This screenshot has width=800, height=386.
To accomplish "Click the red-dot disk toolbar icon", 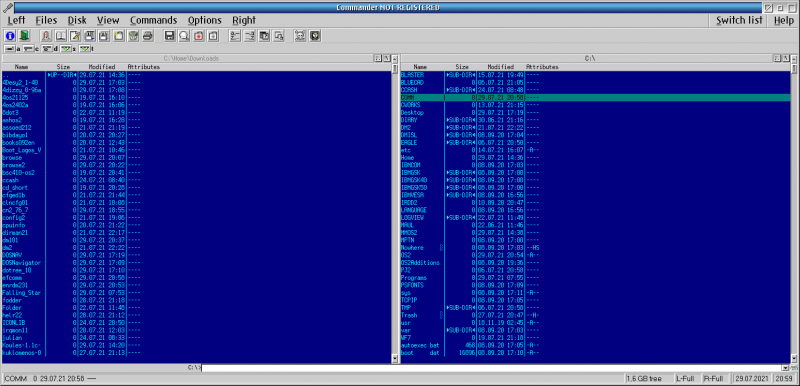I will pos(198,36).
